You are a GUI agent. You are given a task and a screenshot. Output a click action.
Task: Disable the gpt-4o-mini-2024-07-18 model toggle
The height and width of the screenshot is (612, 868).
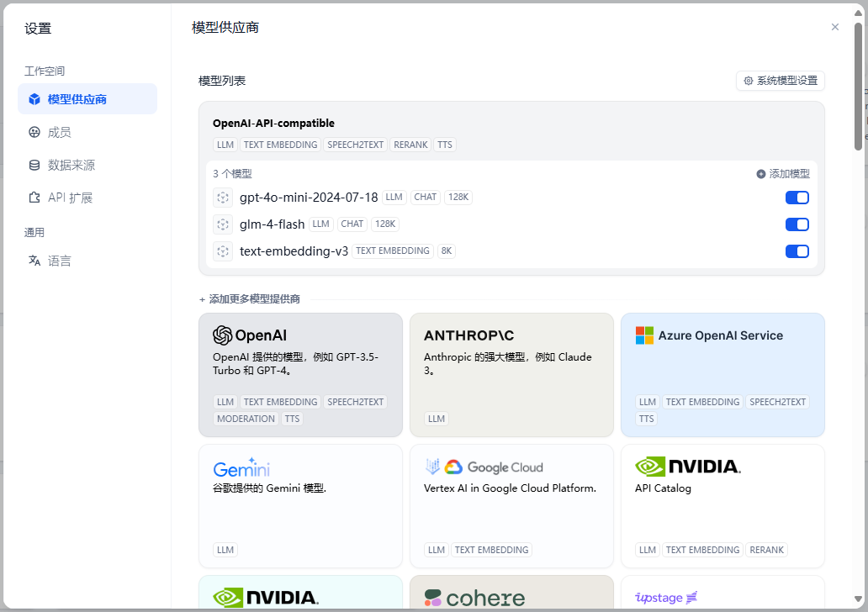(797, 198)
